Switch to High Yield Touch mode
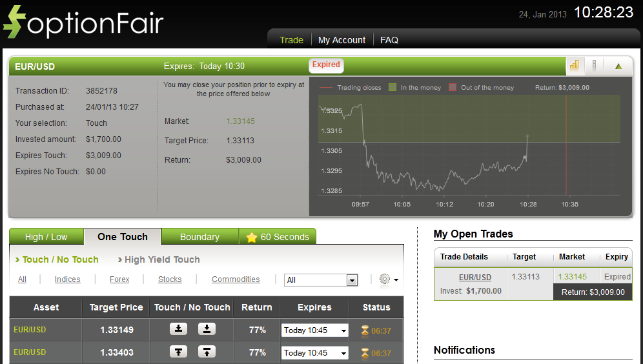 tap(161, 259)
